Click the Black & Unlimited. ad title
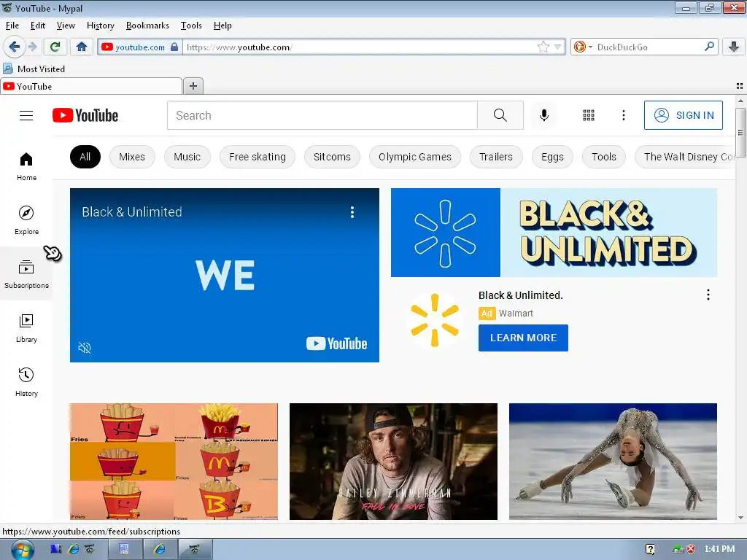Image resolution: width=747 pixels, height=560 pixels. pos(521,295)
